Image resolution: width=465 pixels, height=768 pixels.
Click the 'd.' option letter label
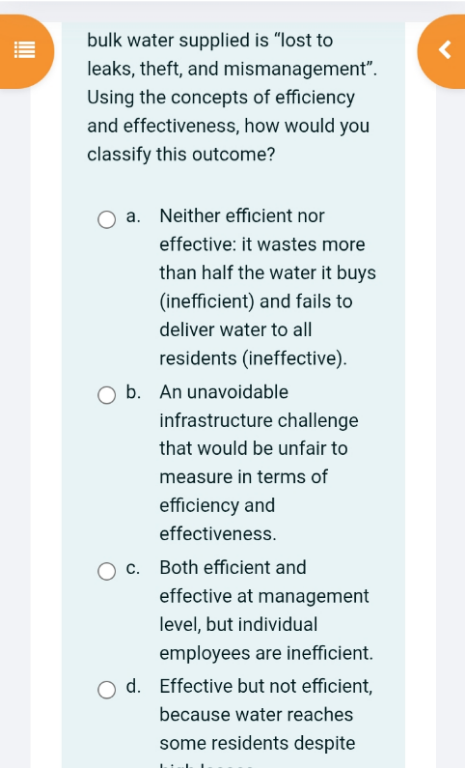(x=133, y=686)
